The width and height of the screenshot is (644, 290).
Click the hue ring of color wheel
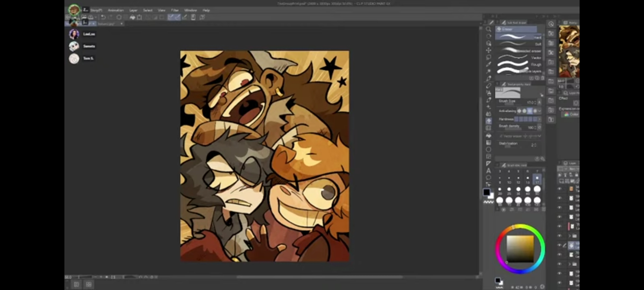tap(520, 227)
